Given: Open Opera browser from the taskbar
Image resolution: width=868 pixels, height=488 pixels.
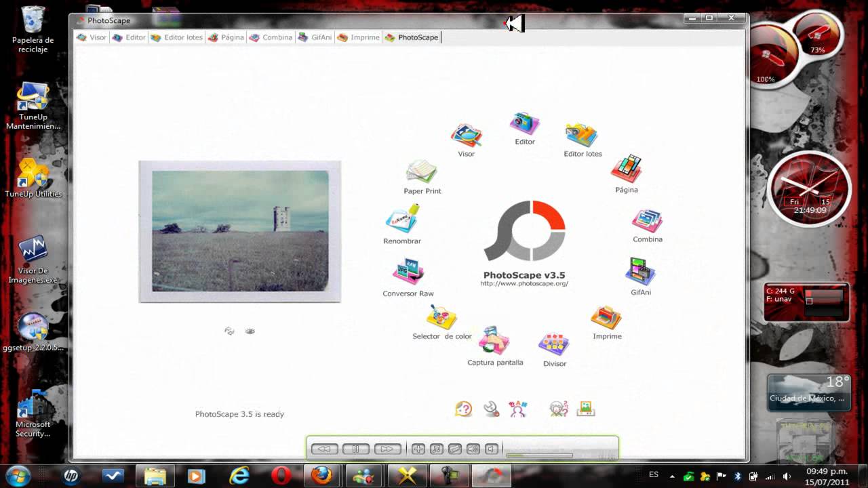Looking at the screenshot, I should pyautogui.click(x=281, y=476).
